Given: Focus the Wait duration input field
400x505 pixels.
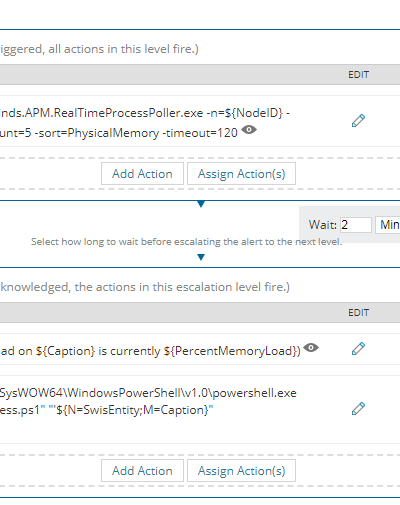Looking at the screenshot, I should (x=356, y=225).
